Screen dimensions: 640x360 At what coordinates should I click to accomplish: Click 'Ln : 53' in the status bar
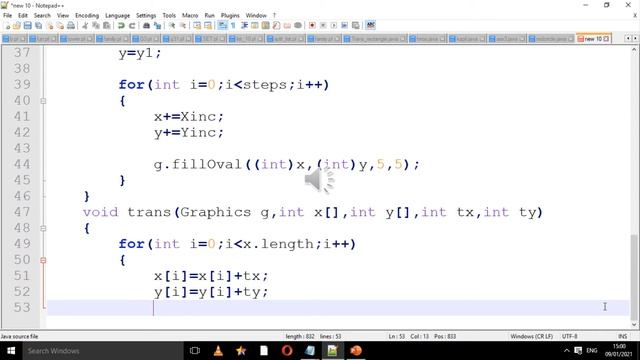[x=396, y=336]
